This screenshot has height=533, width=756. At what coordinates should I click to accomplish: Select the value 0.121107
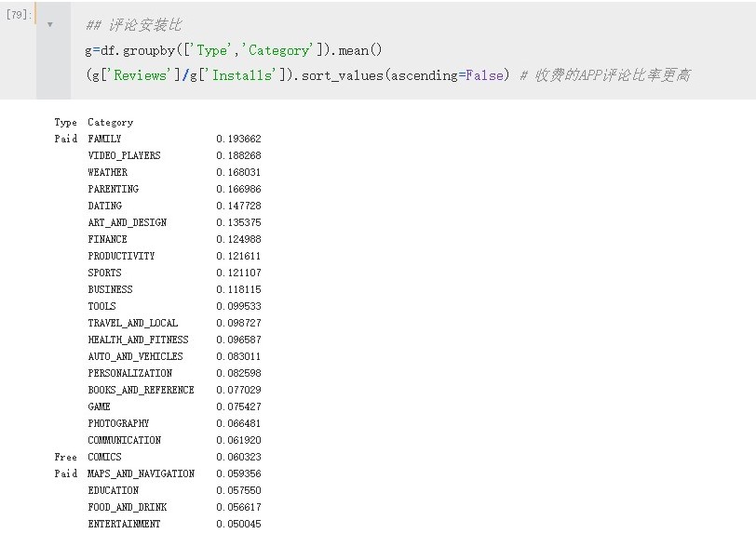pyautogui.click(x=238, y=273)
